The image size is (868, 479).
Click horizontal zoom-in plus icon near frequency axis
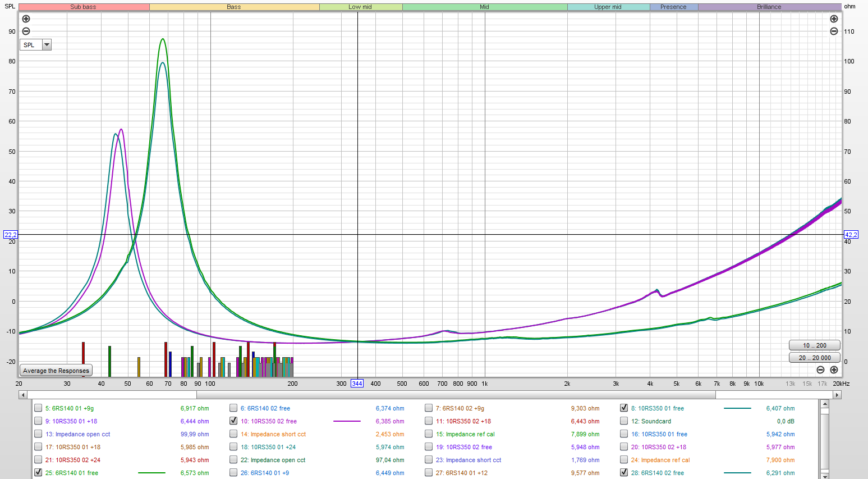coord(834,369)
